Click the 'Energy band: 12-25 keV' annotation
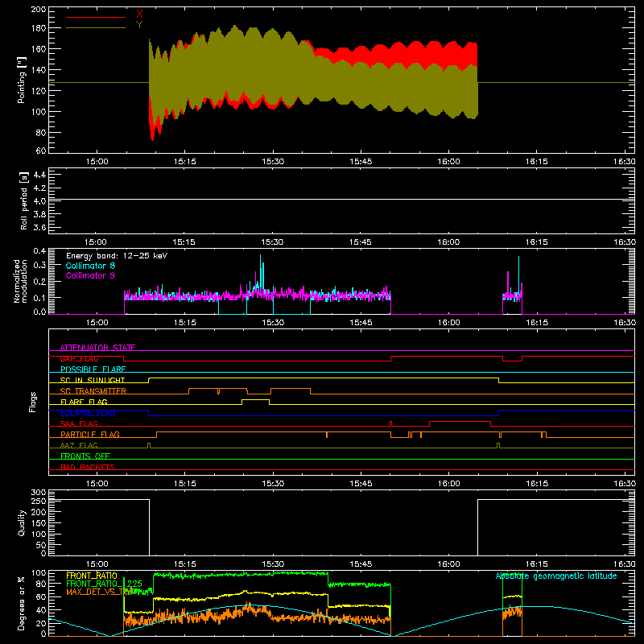Screen dimensions: 644x644 coord(117,256)
